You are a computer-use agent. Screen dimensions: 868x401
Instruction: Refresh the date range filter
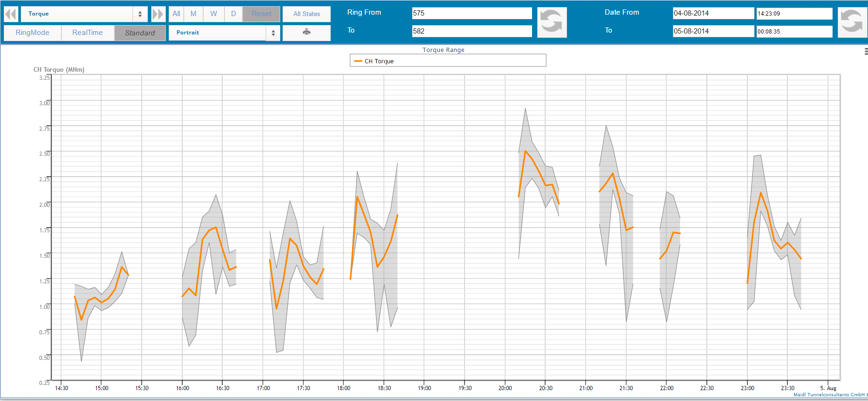pos(852,22)
